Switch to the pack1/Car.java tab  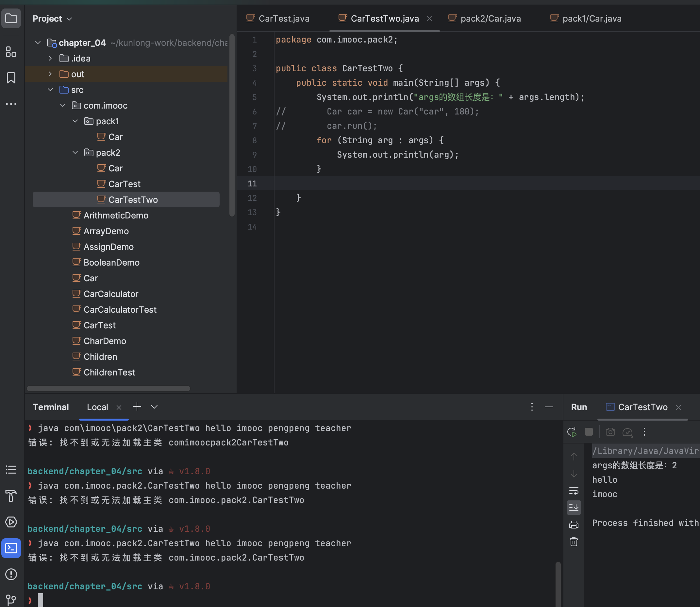tap(586, 18)
